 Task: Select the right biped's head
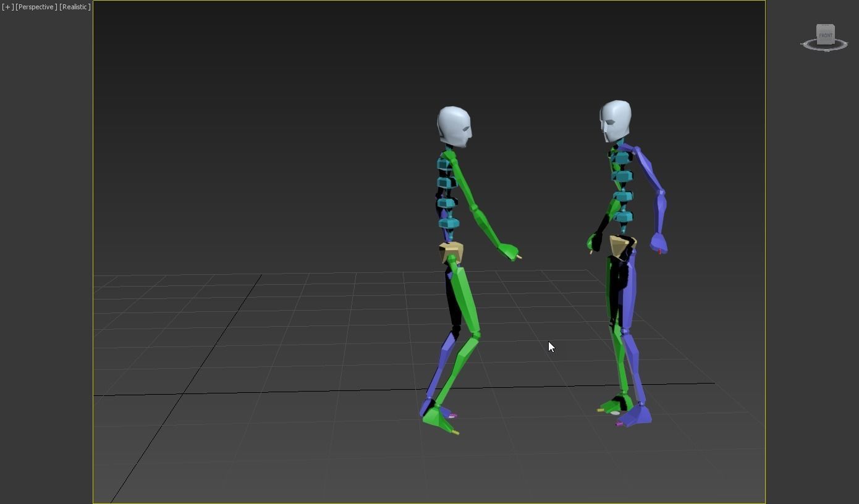coord(615,121)
